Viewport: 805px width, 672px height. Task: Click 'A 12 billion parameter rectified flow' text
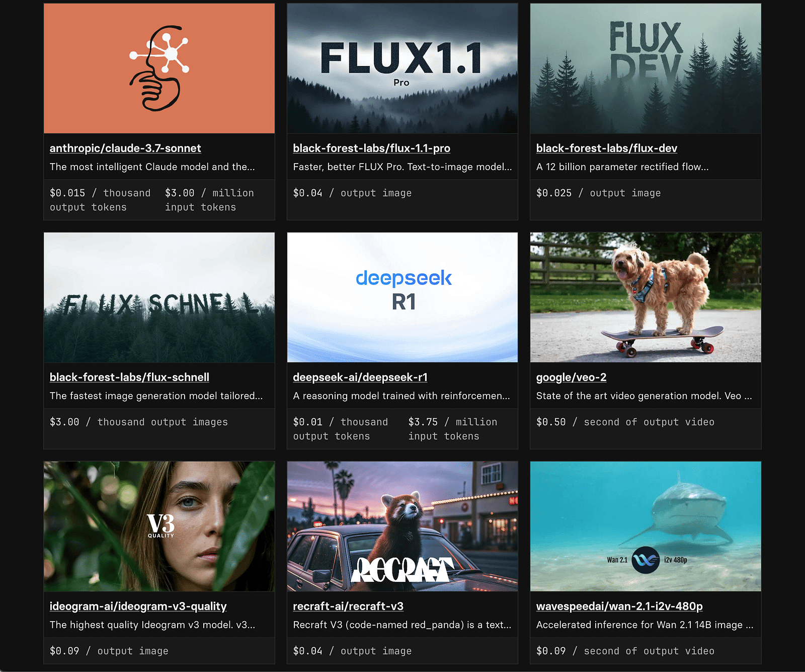tap(622, 167)
